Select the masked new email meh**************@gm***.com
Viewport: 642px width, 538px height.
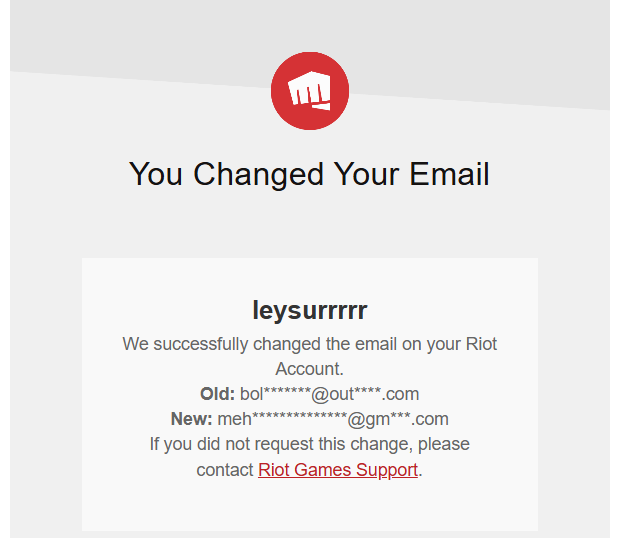(x=333, y=419)
